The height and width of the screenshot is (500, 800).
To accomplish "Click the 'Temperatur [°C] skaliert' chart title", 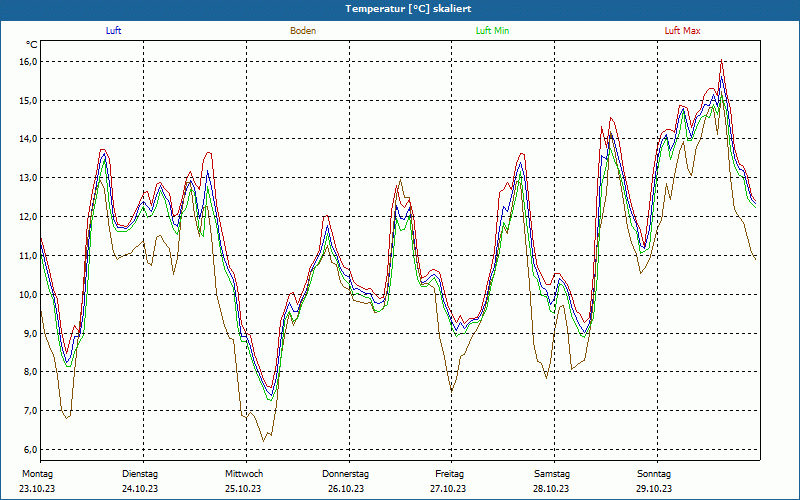I will (x=399, y=8).
